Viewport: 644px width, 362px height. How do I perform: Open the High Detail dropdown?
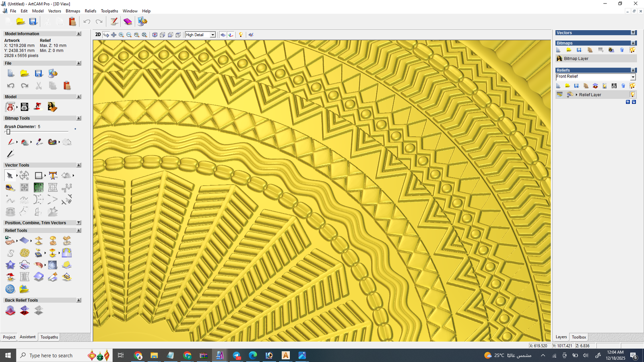pos(213,35)
